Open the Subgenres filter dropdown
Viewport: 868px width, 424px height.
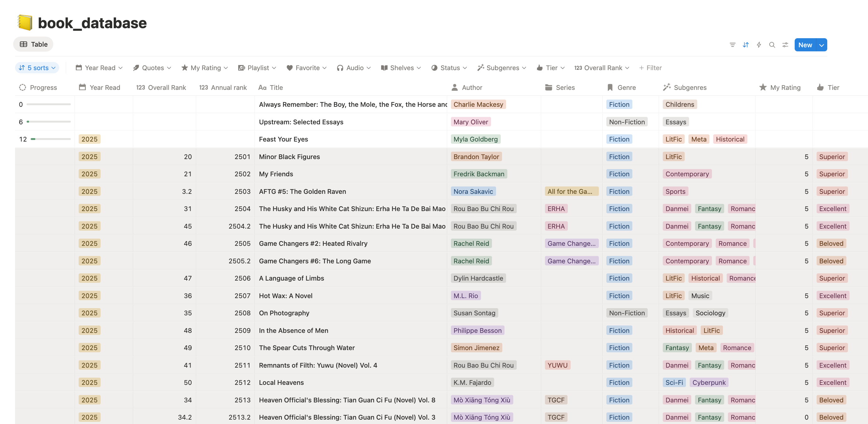(x=502, y=68)
